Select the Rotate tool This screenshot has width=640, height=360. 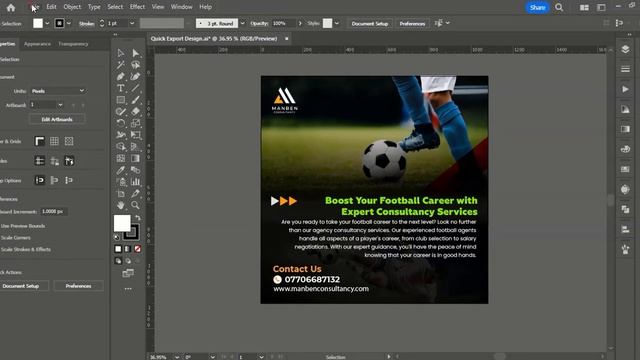coord(120,123)
